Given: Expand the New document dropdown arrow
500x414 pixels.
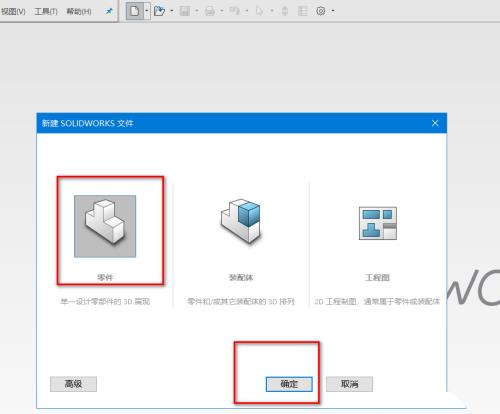Looking at the screenshot, I should click(x=147, y=11).
